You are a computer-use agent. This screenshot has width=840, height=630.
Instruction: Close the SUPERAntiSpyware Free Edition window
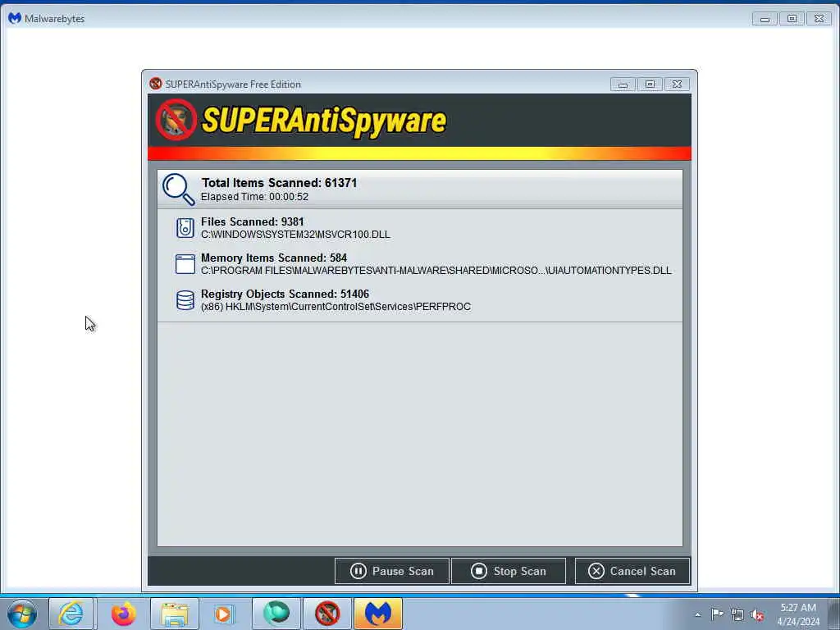point(677,84)
